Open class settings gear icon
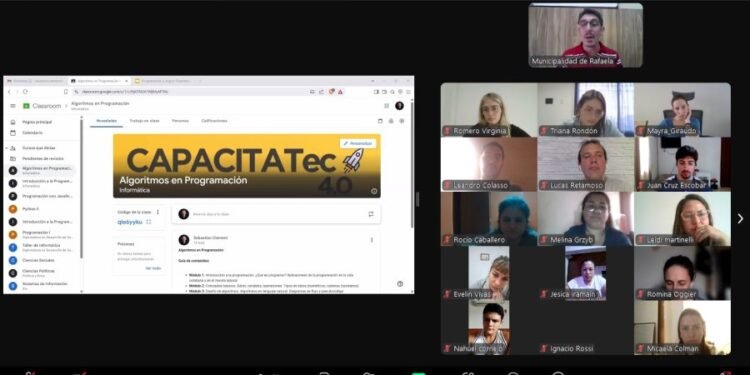The width and height of the screenshot is (750, 375). [x=402, y=121]
